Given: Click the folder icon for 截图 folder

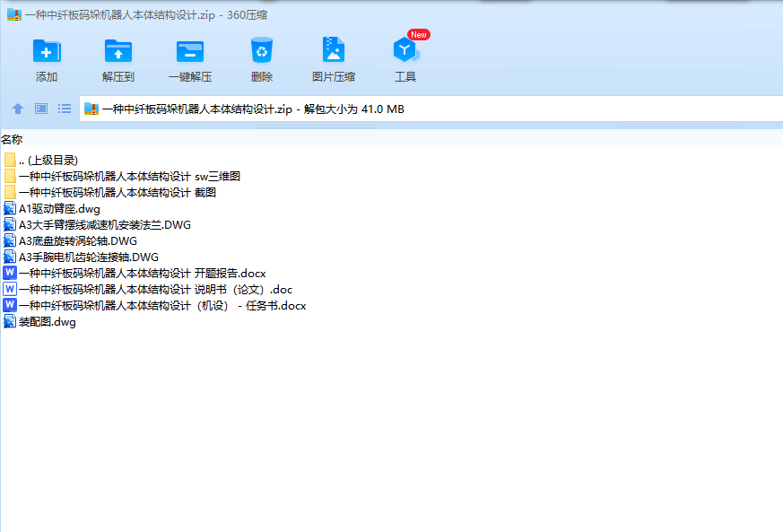Looking at the screenshot, I should tap(10, 192).
